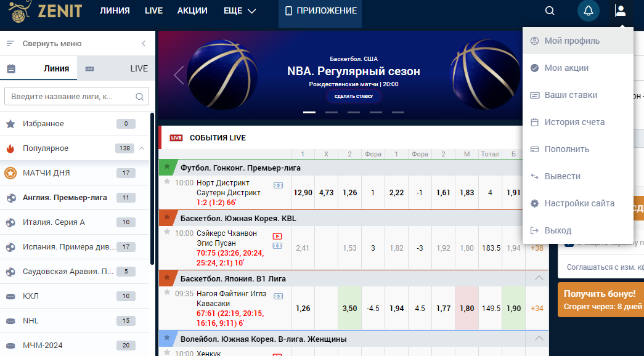The height and width of the screenshot is (356, 644).
Task: Collapse Баскетбол Япония B1 Лига section
Action: (539, 278)
